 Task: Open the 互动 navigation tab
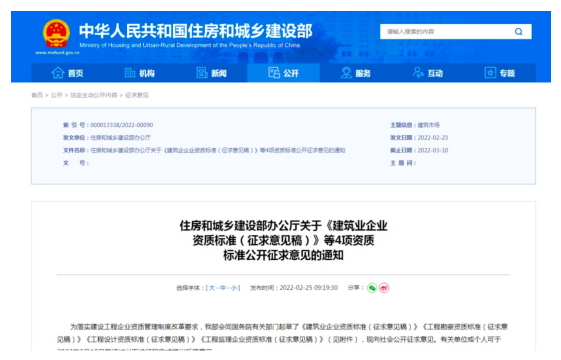[428, 73]
